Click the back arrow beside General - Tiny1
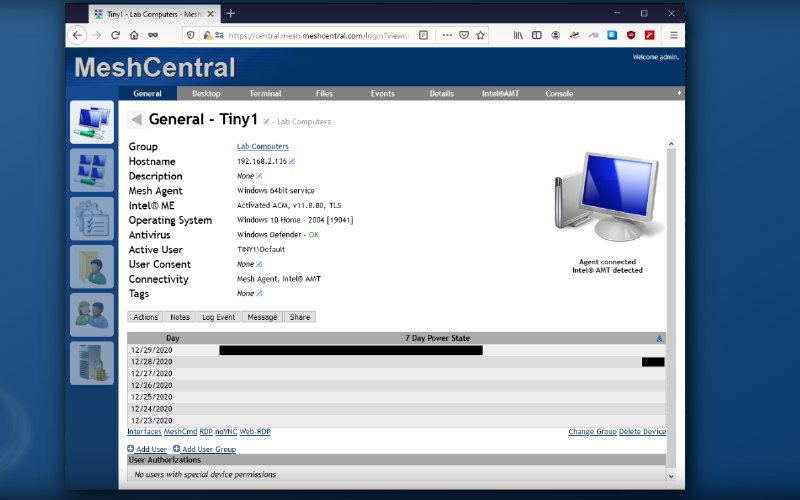This screenshot has height=500, width=800. pyautogui.click(x=136, y=119)
